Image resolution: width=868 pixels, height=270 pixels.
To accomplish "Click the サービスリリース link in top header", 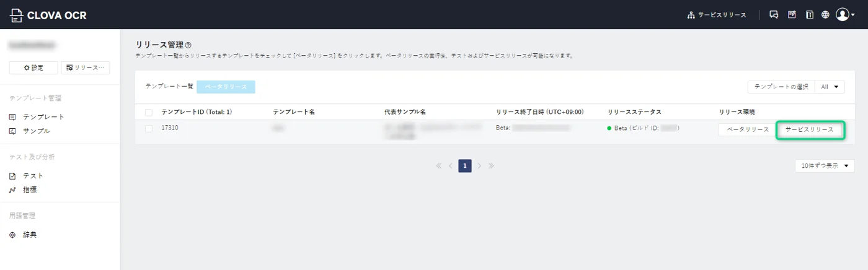I will pos(717,15).
